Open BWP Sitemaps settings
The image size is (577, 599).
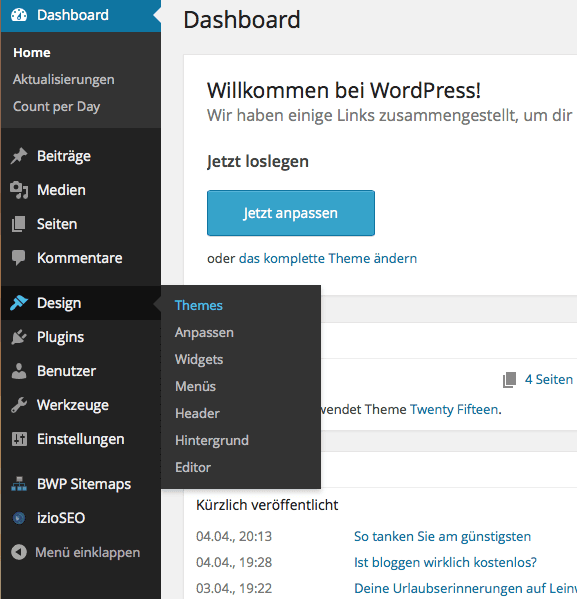point(84,484)
